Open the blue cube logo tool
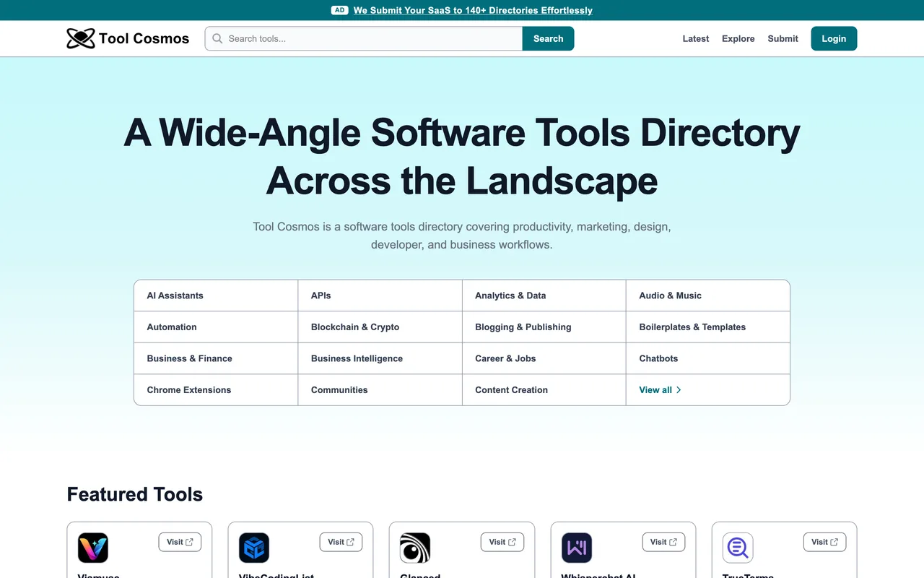Image resolution: width=924 pixels, height=578 pixels. [x=254, y=548]
